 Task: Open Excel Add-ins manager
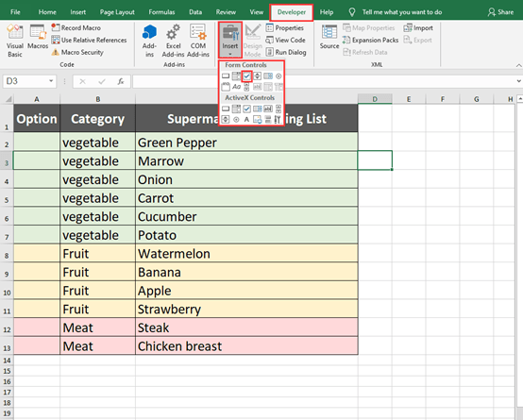[173, 41]
